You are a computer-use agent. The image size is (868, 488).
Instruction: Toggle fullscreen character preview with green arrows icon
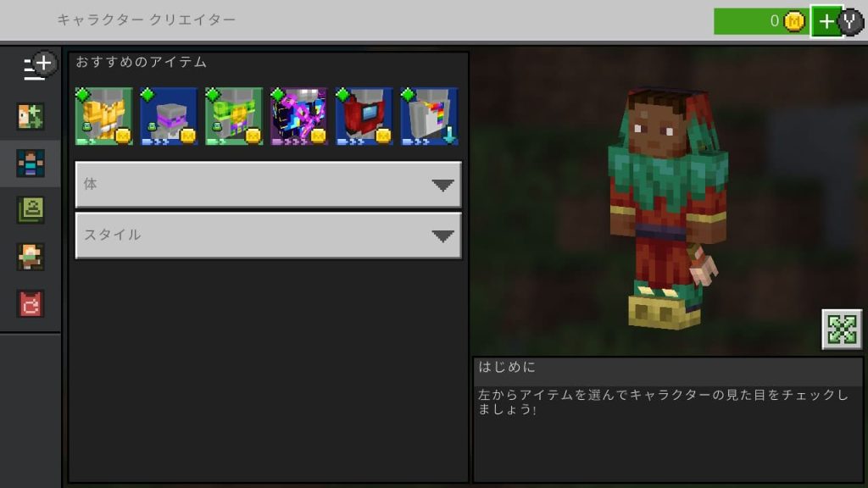[842, 330]
